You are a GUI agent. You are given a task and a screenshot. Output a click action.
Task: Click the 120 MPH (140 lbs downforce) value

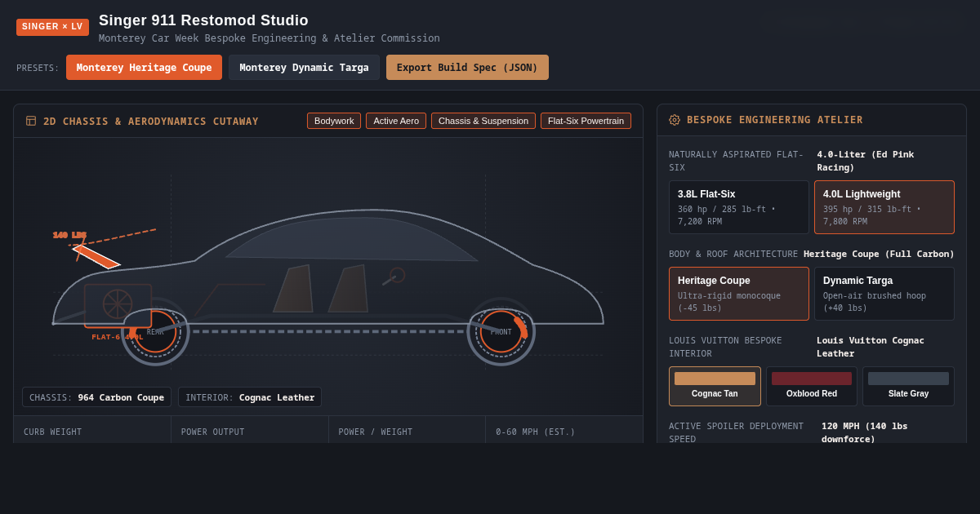[865, 432]
